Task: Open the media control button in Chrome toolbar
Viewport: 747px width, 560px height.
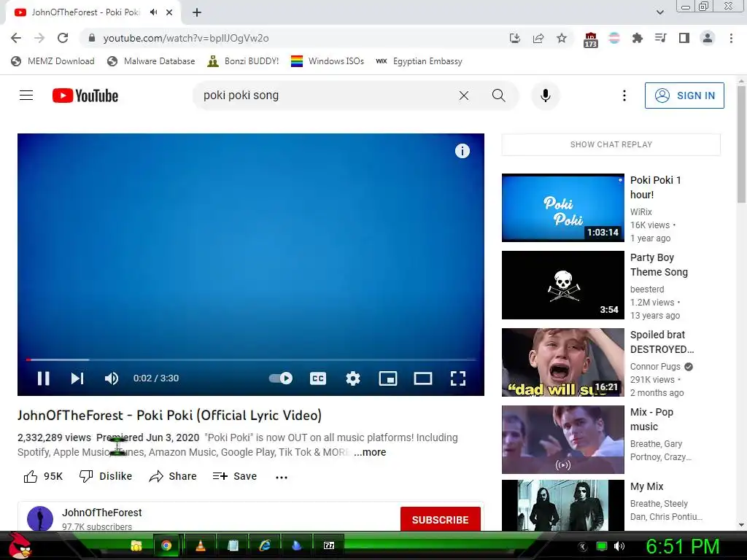Action: tap(660, 38)
